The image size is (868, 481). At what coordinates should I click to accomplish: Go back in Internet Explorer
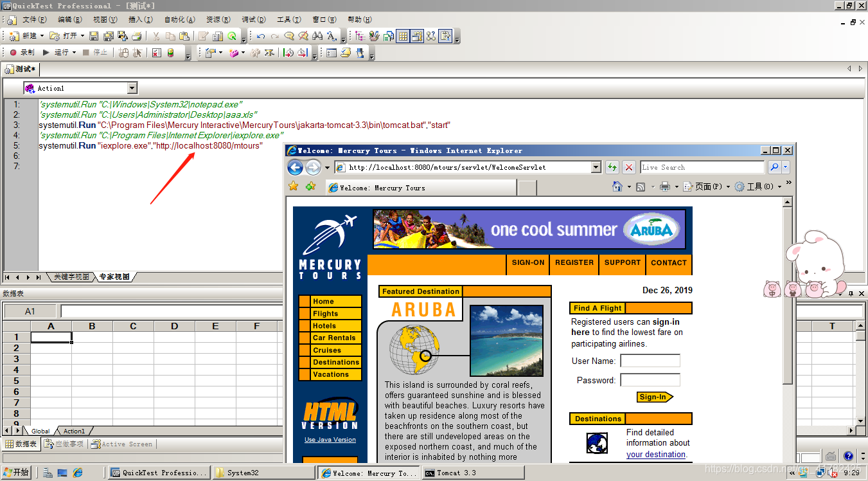coord(295,168)
